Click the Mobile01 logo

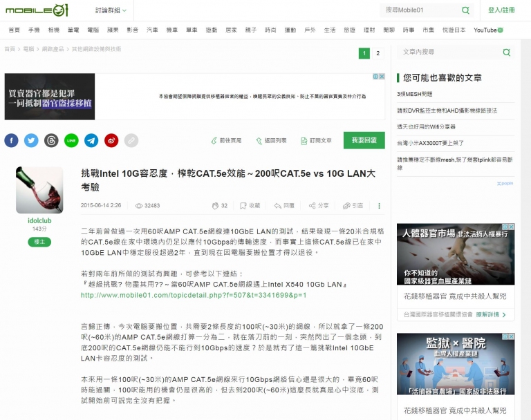[37, 10]
